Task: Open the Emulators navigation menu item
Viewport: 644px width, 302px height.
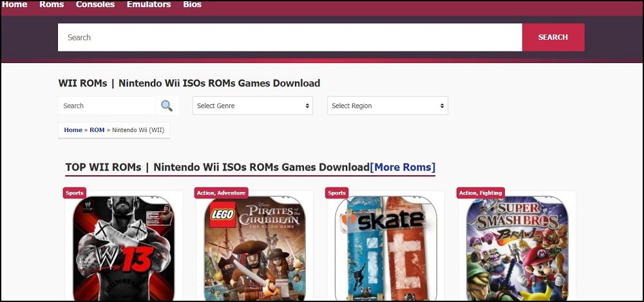Action: (149, 5)
